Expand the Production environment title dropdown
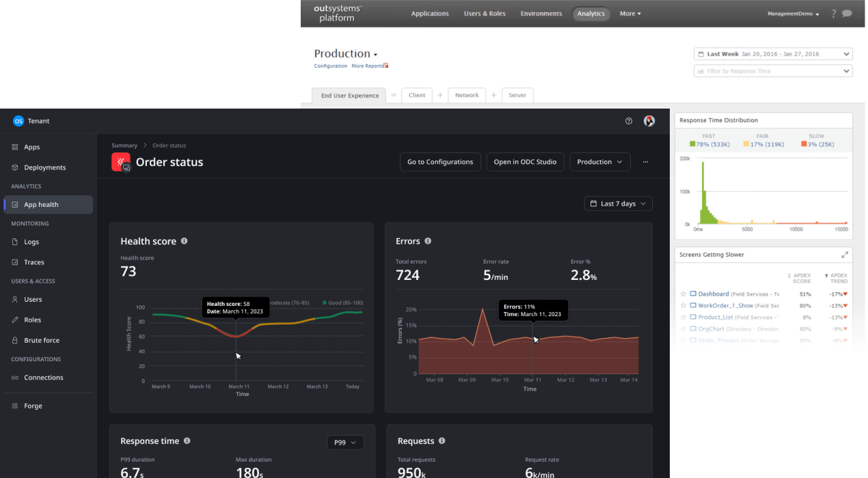Viewport: 868px width, 478px height. pos(346,54)
